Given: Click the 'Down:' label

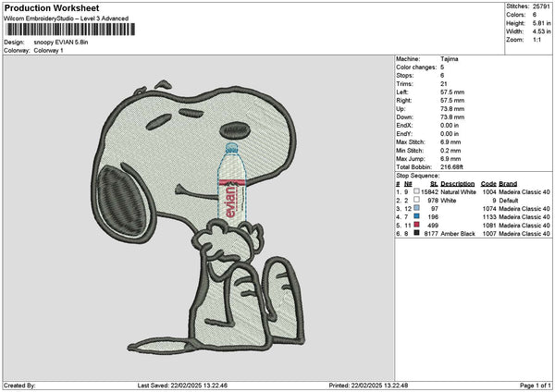Looking at the screenshot, I should (404, 117).
